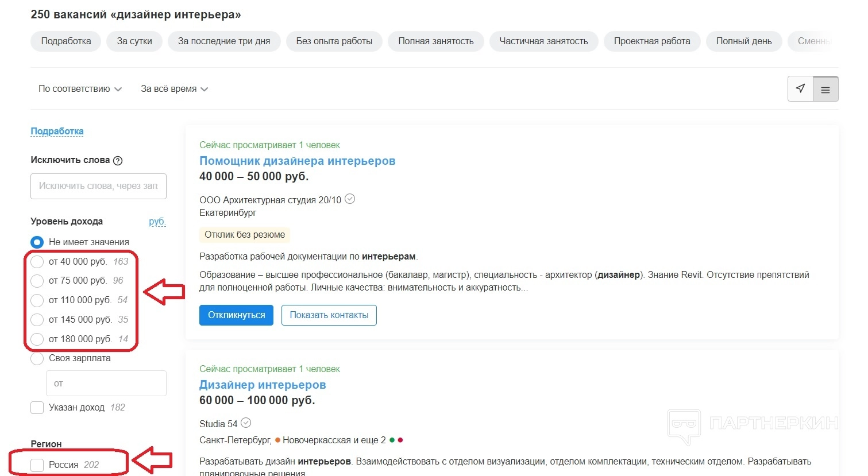Select the Полная занятость filter chip
This screenshot has width=868, height=476.
(435, 41)
